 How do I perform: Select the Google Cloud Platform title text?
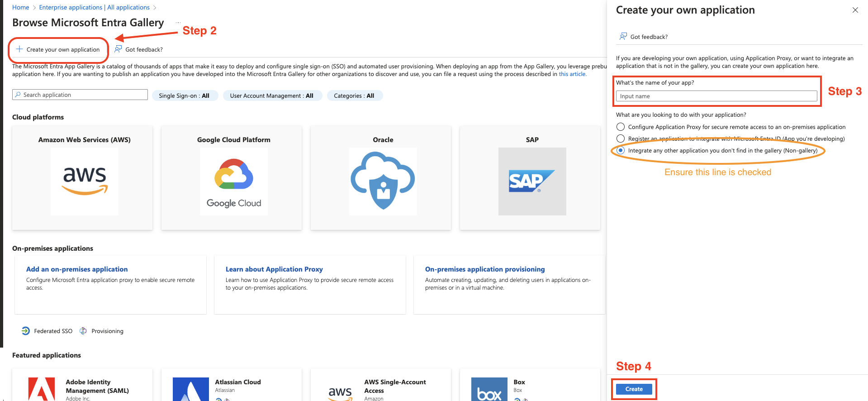[x=234, y=140]
